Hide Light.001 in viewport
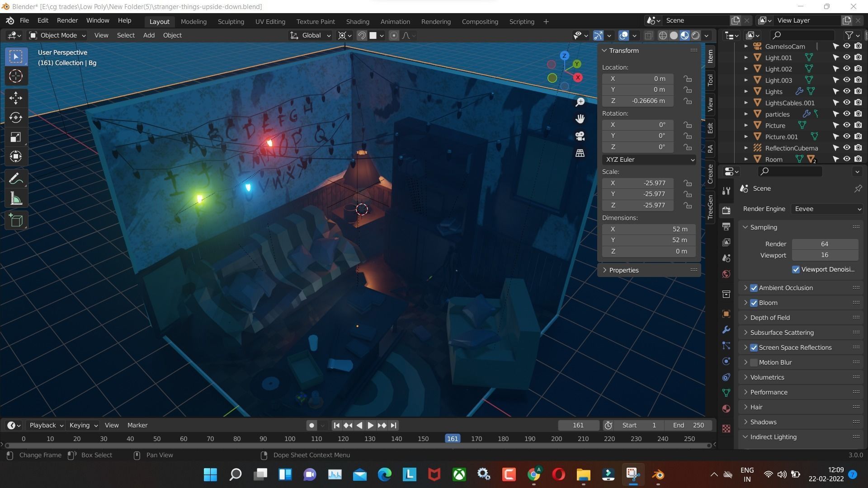Image resolution: width=868 pixels, height=488 pixels. pyautogui.click(x=847, y=57)
